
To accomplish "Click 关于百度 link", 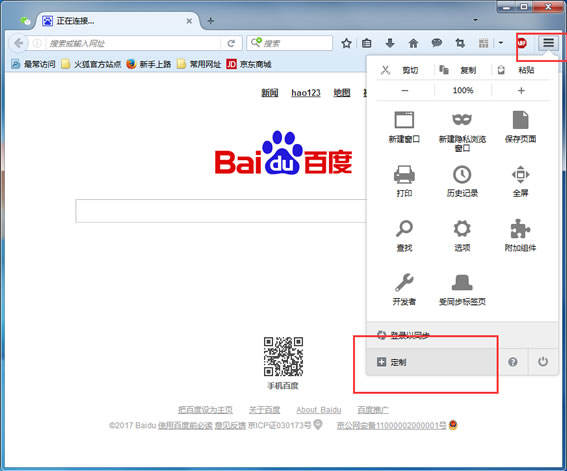I will [264, 410].
